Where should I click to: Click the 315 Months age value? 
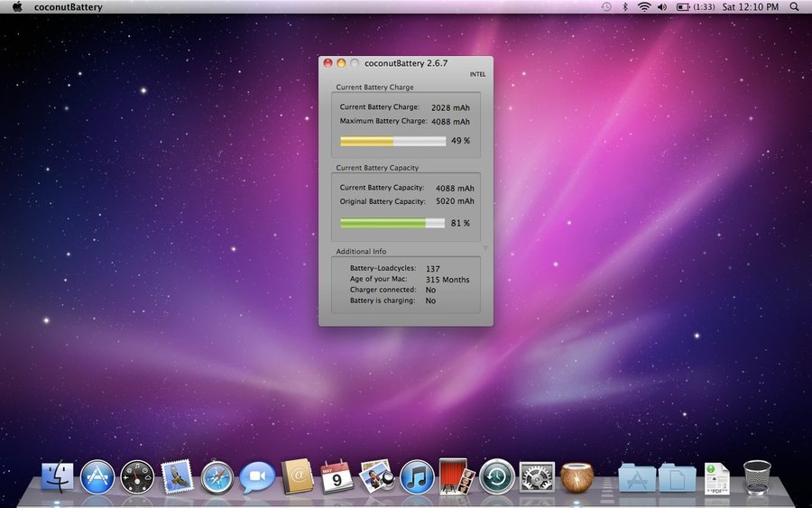[x=448, y=280]
